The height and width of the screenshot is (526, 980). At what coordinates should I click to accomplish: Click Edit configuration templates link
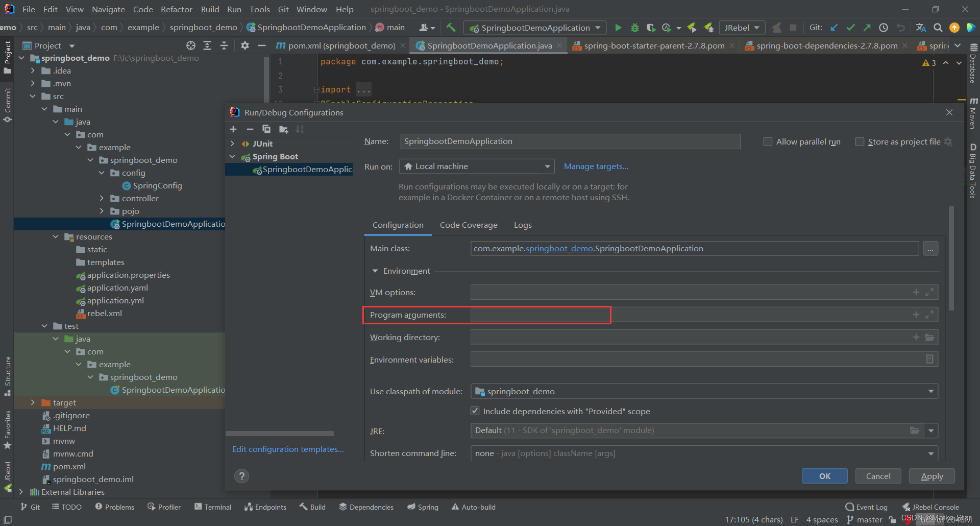(288, 449)
